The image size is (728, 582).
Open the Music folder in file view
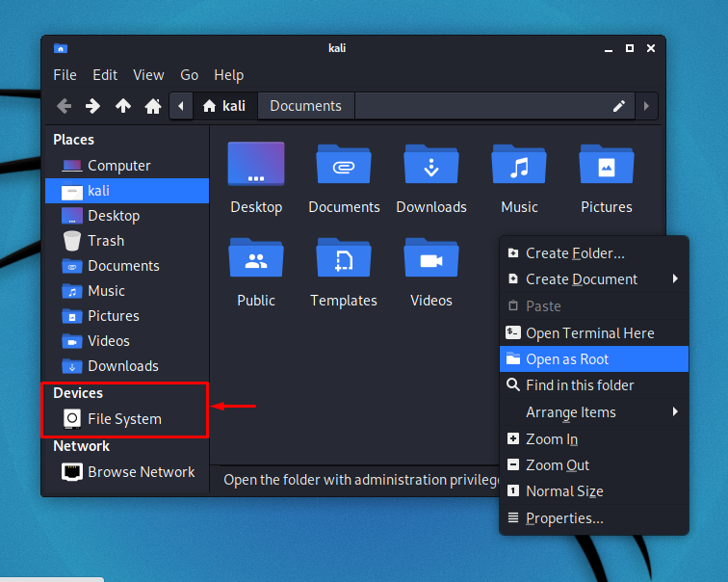pyautogui.click(x=519, y=165)
